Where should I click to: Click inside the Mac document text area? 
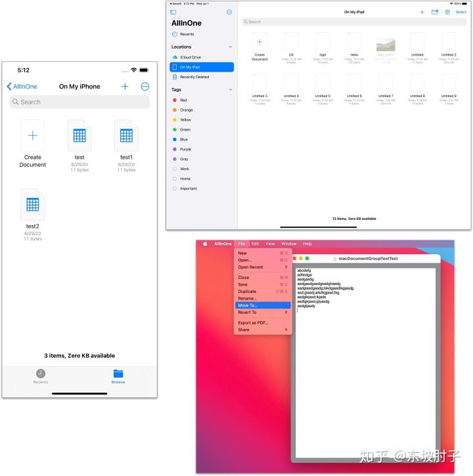coord(365,363)
